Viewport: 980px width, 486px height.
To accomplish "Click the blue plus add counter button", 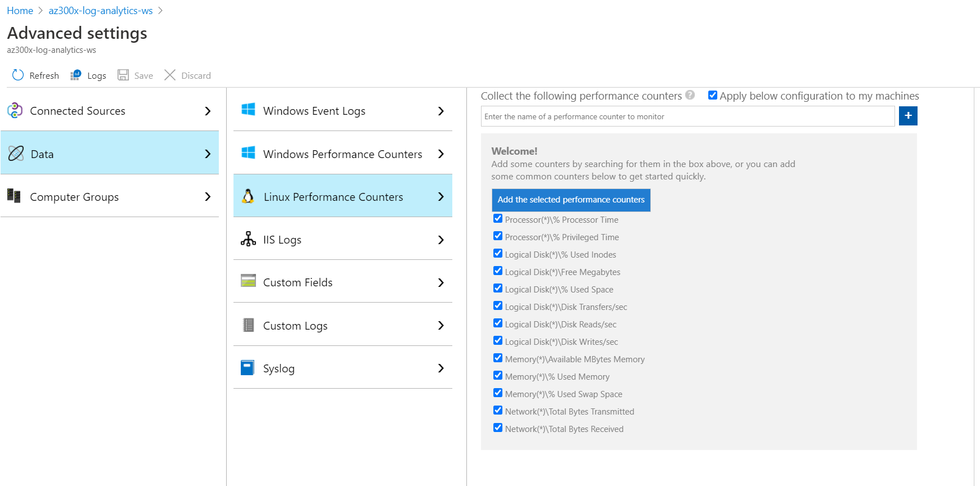I will tap(908, 116).
